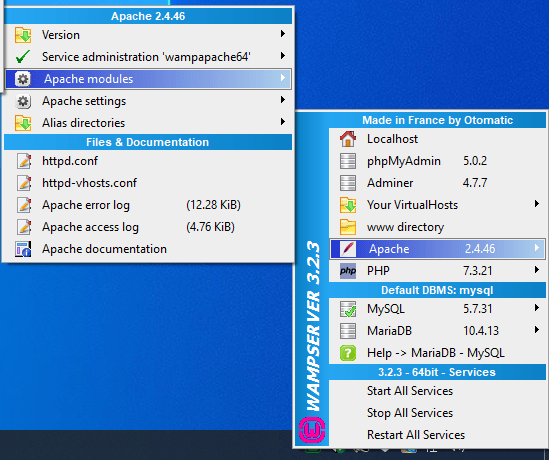Expand the Your VirtualHosts submenu arrow

click(x=537, y=203)
